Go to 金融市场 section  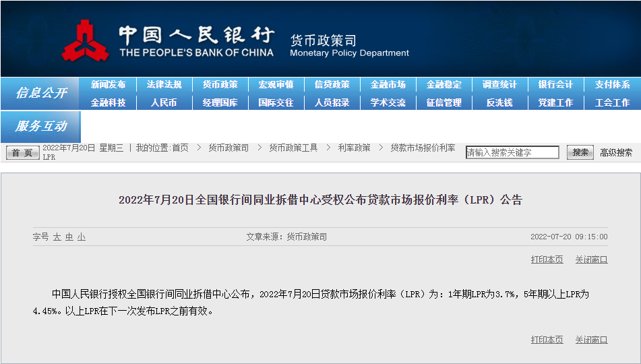pos(388,85)
